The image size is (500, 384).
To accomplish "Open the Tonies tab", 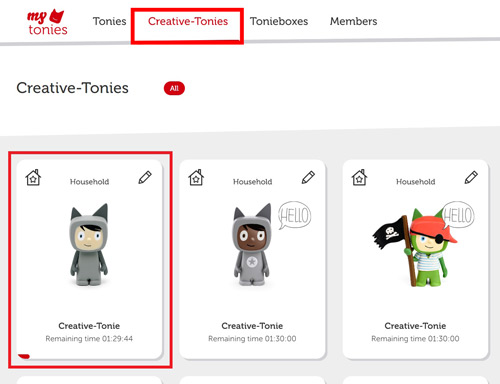I will tap(109, 21).
